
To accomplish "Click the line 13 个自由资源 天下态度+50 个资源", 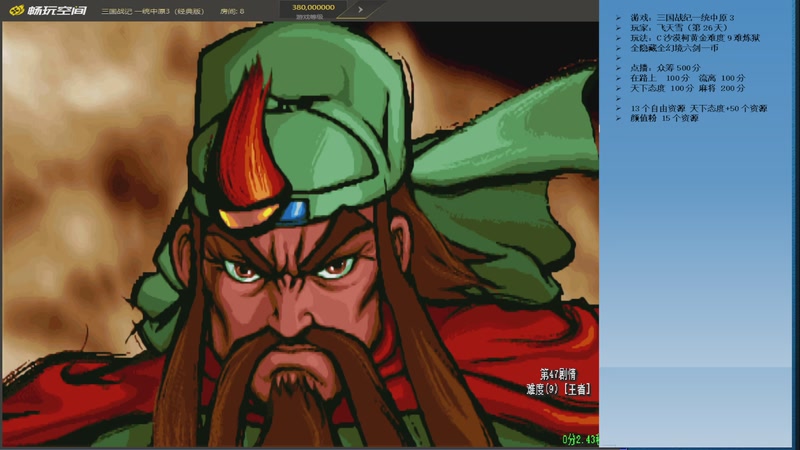I will pos(698,108).
